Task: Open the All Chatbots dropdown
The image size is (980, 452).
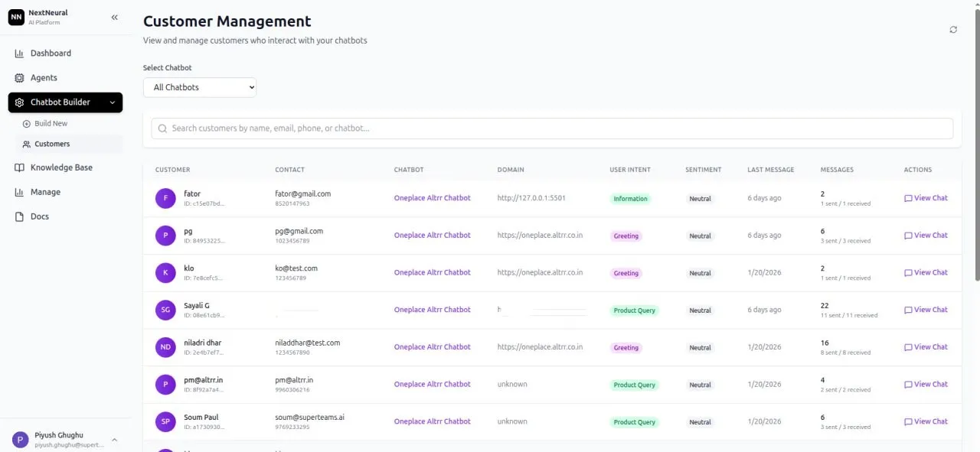Action: (200, 87)
